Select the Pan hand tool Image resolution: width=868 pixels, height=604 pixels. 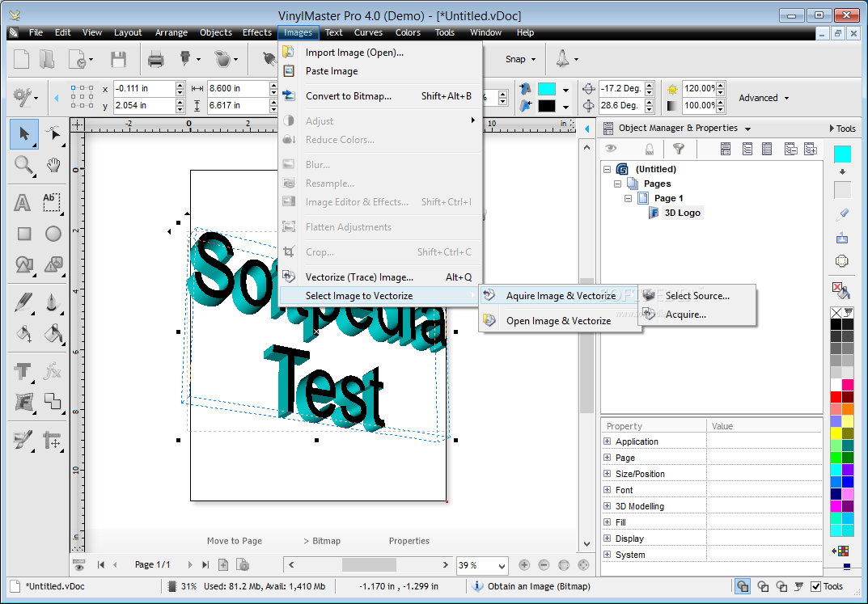(53, 165)
